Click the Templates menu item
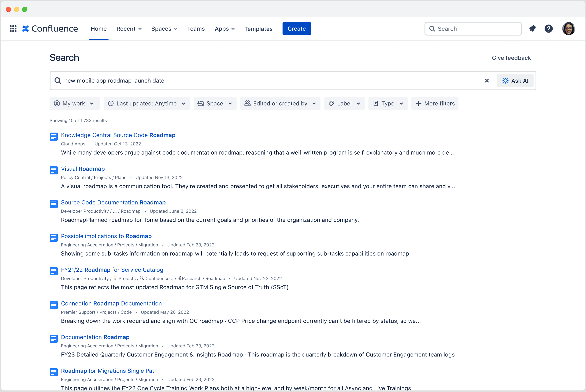 (259, 28)
